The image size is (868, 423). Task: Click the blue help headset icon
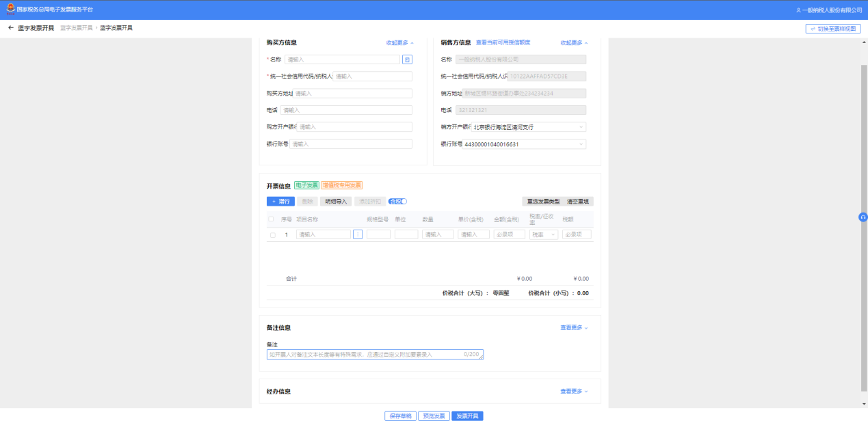[x=863, y=217]
